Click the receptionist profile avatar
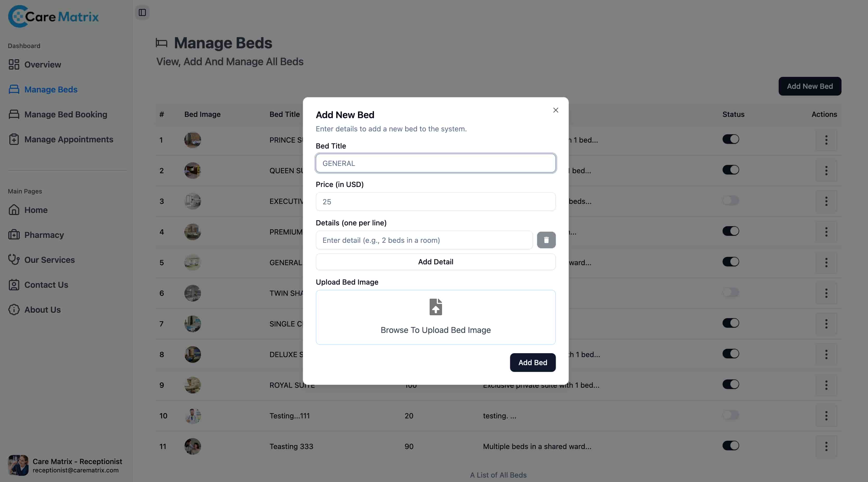868x482 pixels. tap(18, 465)
